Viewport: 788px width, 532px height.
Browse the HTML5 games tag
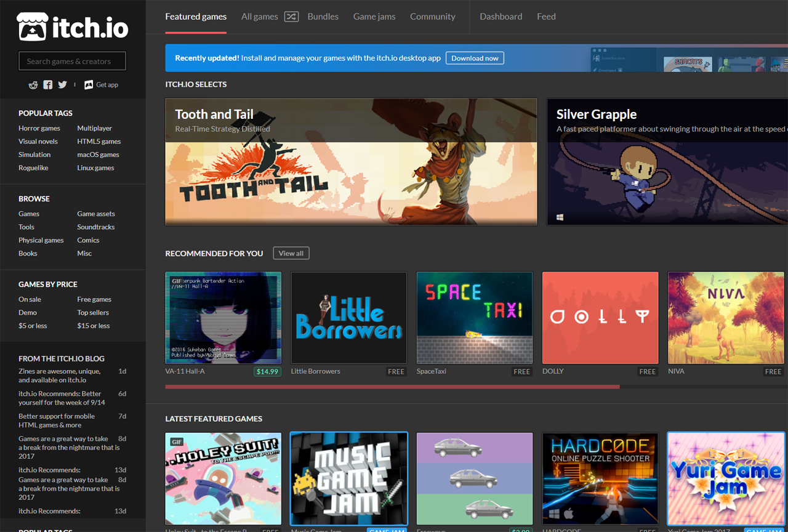point(99,142)
